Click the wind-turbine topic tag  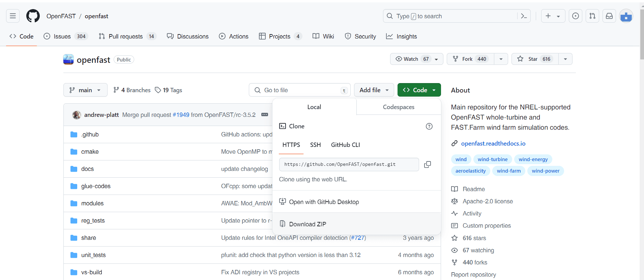coord(493,159)
